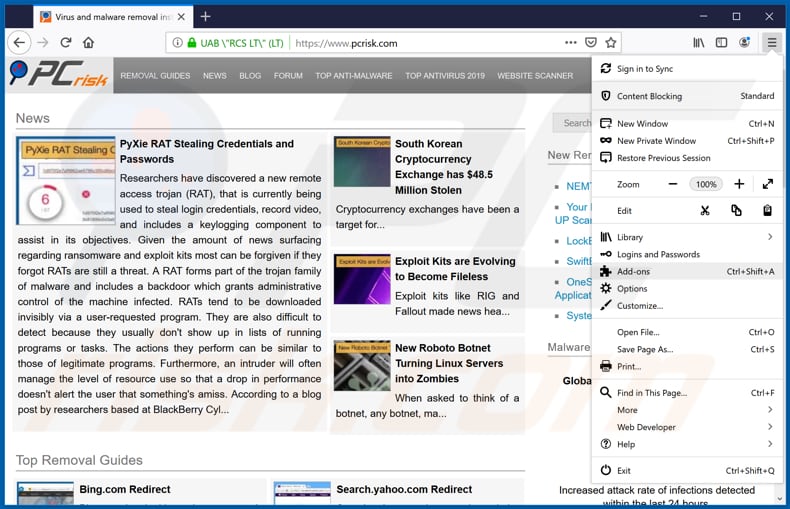This screenshot has width=790, height=509.
Task: Click PyXie RAT article thumbnail
Action: pos(65,181)
